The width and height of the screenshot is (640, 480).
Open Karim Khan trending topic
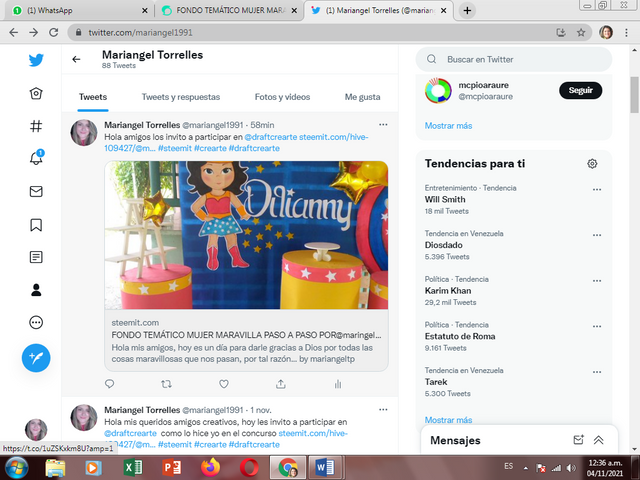point(448,291)
